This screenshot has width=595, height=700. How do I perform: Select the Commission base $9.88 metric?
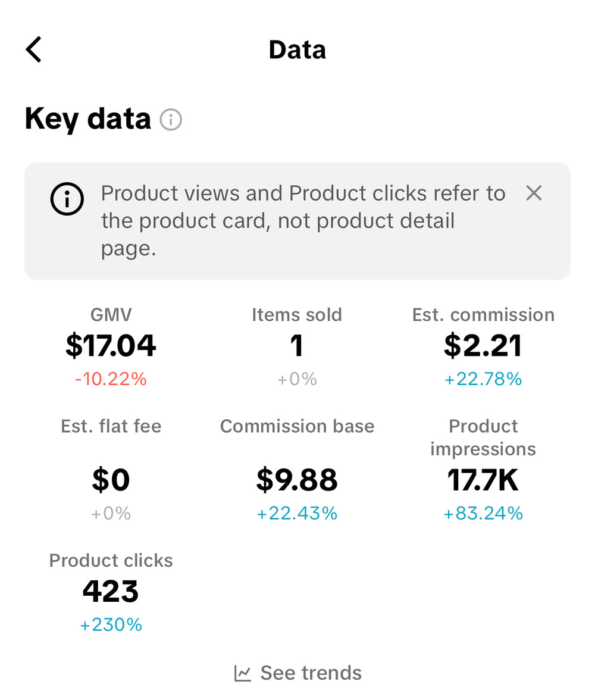(x=297, y=480)
